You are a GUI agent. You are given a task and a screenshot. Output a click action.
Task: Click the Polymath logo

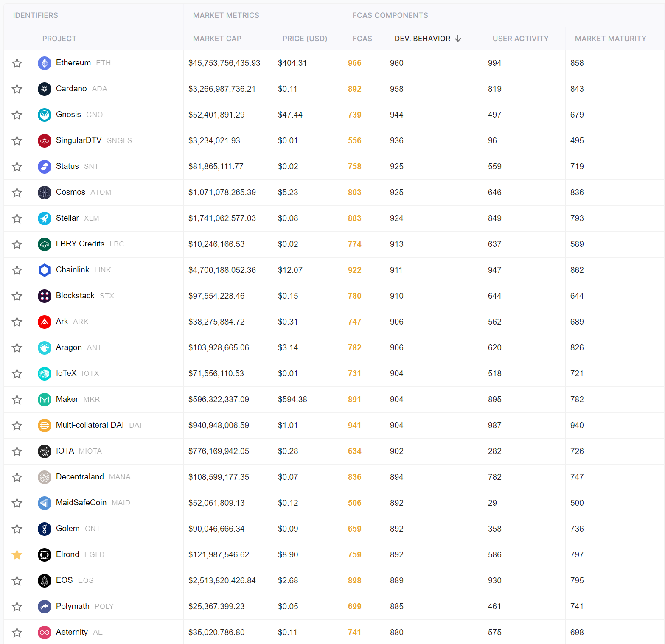[45, 607]
